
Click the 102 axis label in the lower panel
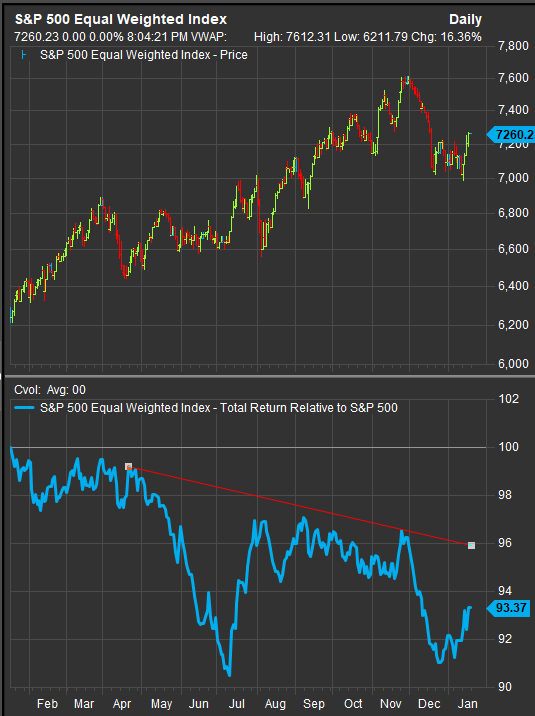[509, 399]
